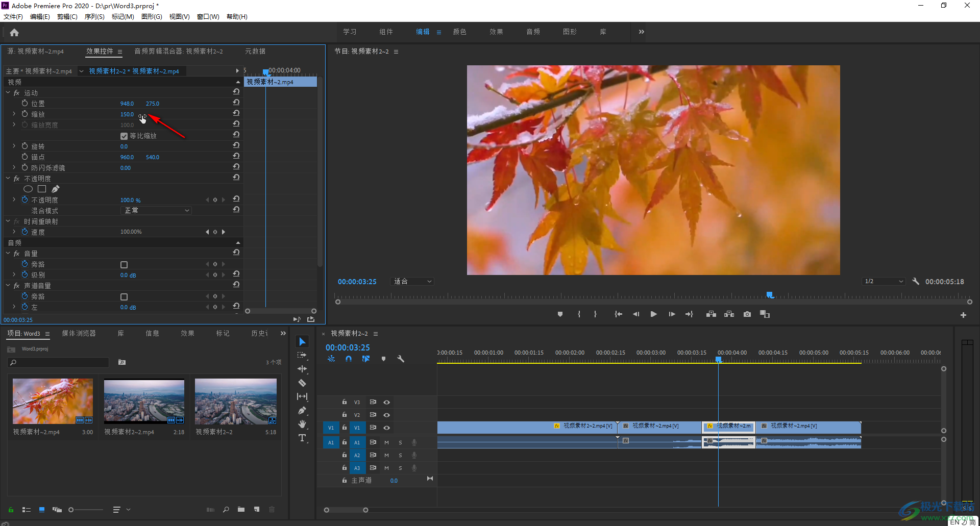The width and height of the screenshot is (980, 526).
Task: Lock the V2 track
Action: click(345, 415)
